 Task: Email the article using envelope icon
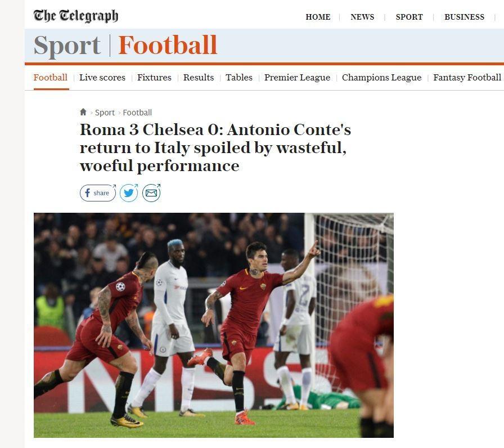click(151, 193)
